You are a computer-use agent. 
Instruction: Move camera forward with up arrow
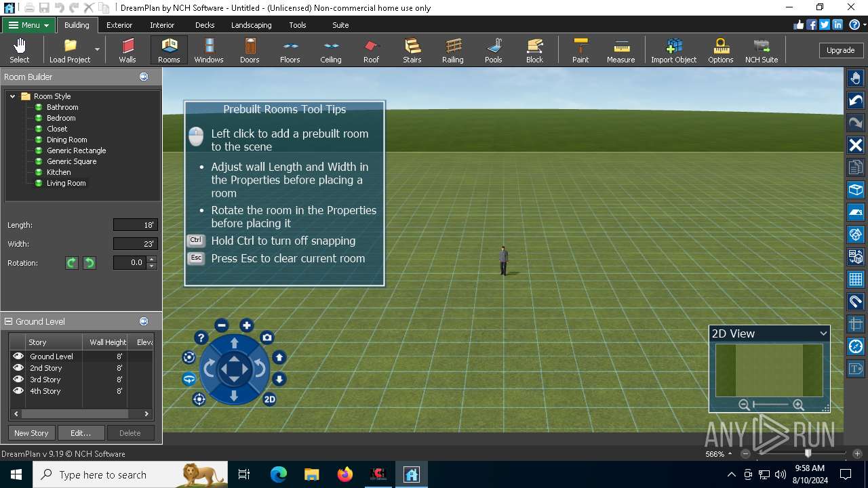[x=234, y=344]
